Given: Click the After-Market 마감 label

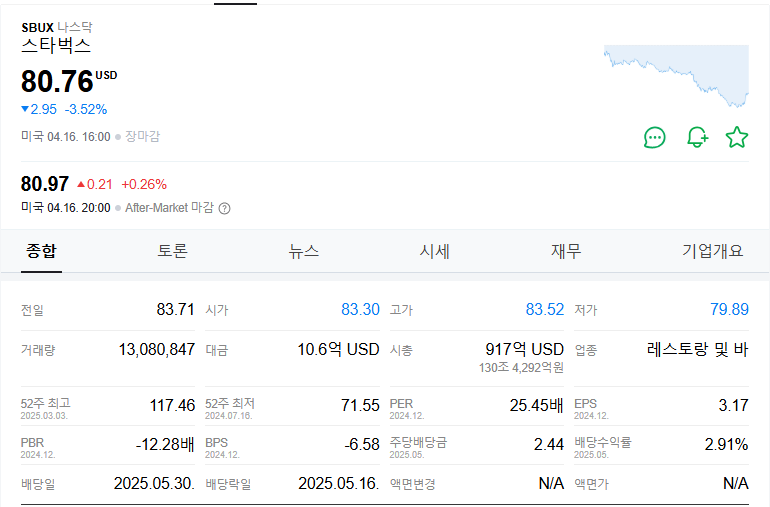Looking at the screenshot, I should [169, 208].
